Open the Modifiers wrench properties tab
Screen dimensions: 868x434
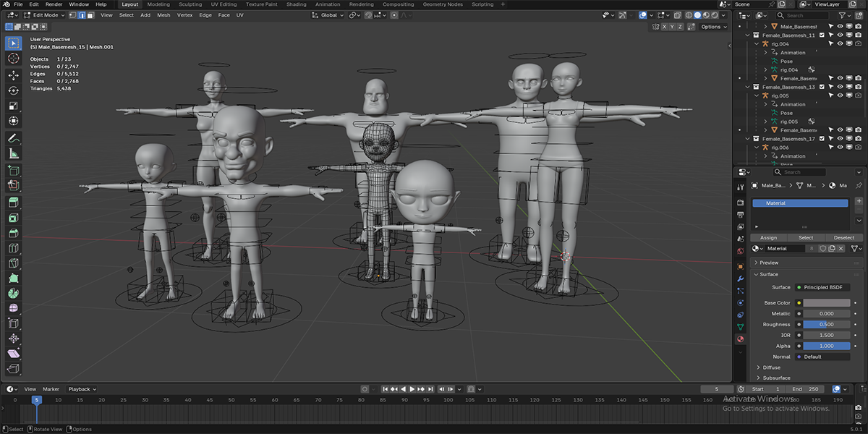(x=740, y=278)
